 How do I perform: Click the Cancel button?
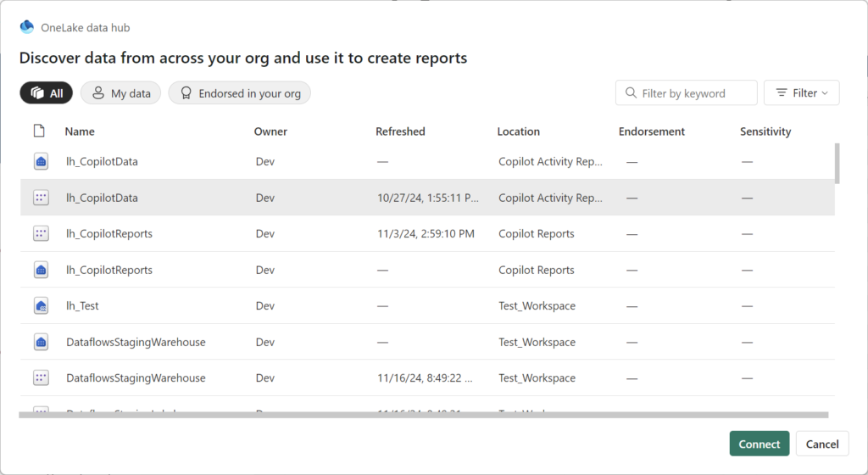point(822,444)
